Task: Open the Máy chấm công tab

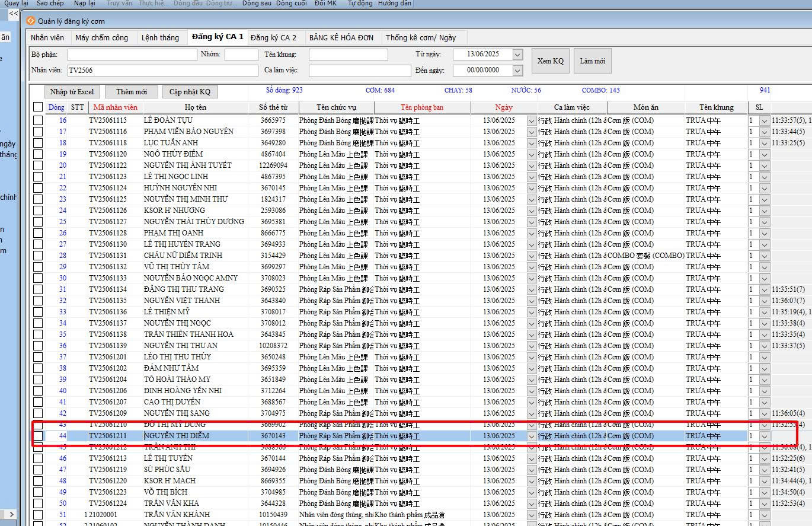Action: [x=101, y=37]
